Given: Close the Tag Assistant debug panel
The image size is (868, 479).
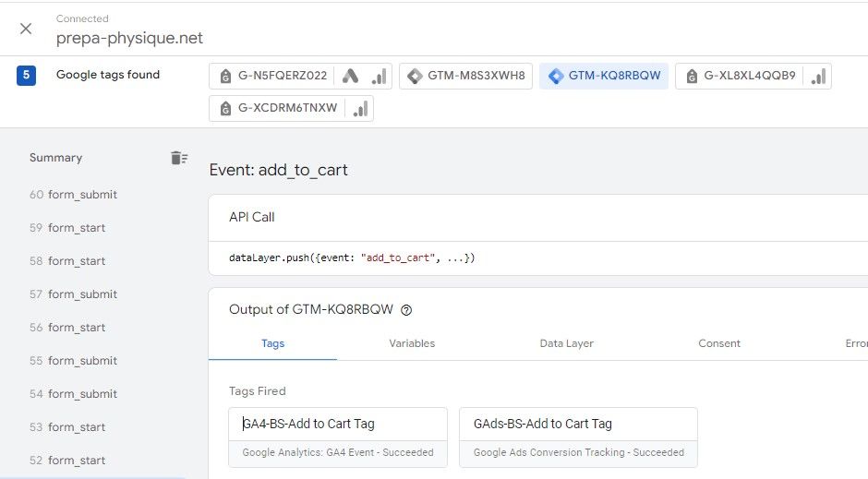Looking at the screenshot, I should [26, 29].
